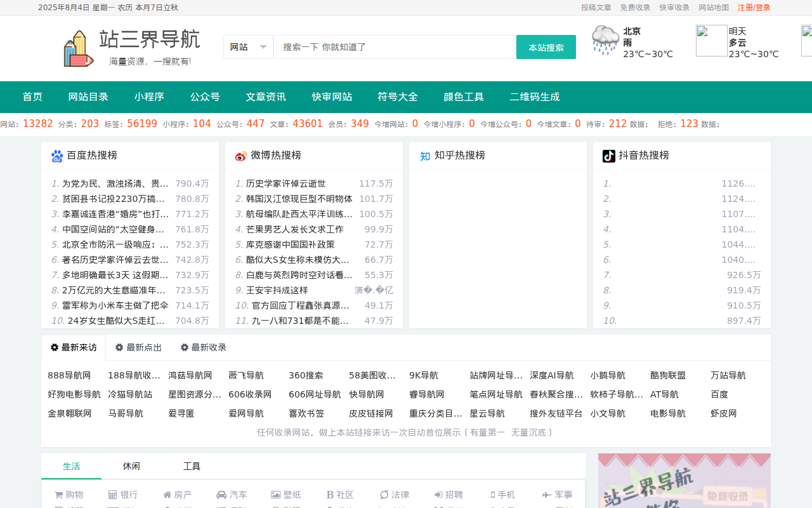Click the Weibo logo icon
Viewport: 812px width, 508px height.
pos(241,156)
